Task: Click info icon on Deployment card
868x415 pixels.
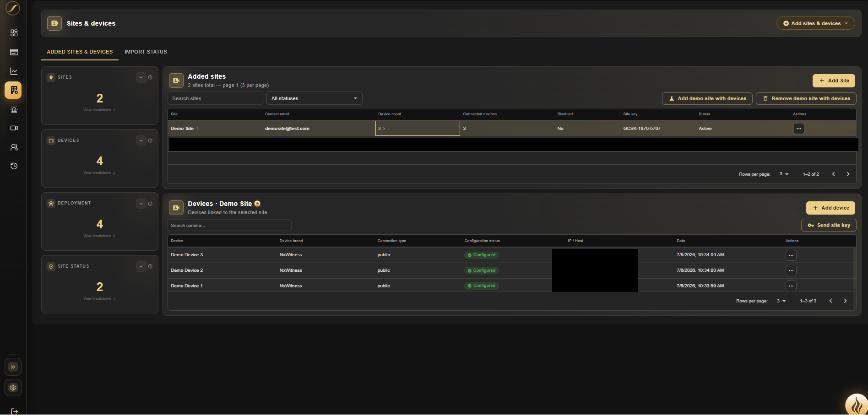Action: [150, 204]
